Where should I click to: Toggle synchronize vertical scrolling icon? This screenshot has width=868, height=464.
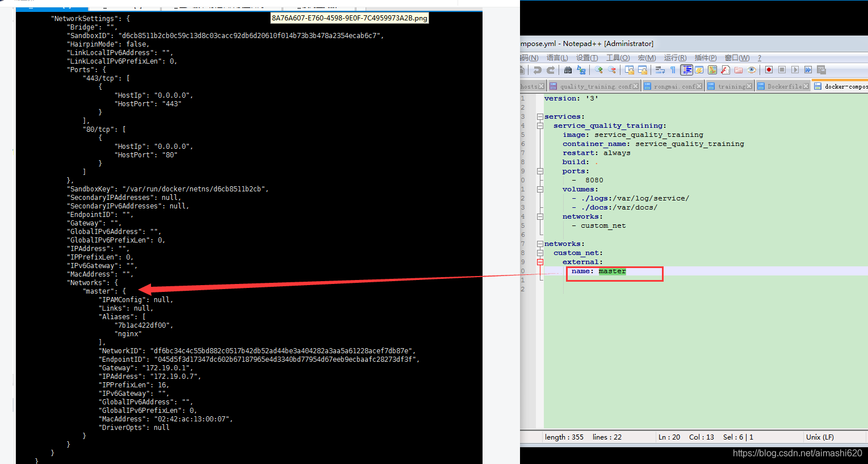click(x=630, y=70)
